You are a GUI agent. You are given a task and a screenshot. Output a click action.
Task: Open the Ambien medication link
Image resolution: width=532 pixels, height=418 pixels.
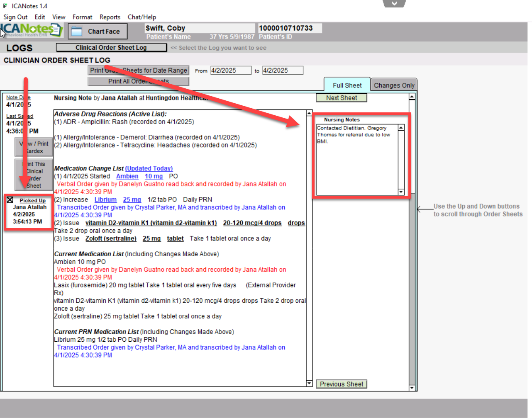(x=127, y=176)
